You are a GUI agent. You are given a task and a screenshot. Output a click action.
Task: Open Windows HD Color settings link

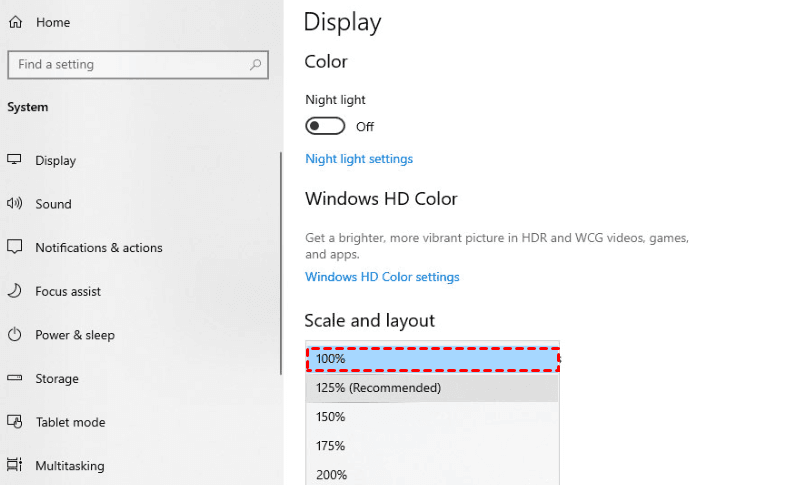[x=382, y=277]
